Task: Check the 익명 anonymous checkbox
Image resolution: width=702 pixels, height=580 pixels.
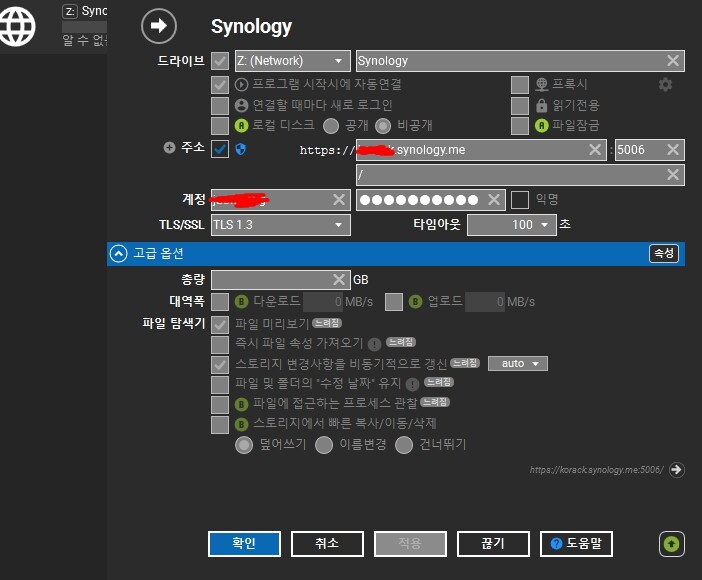Action: (519, 200)
